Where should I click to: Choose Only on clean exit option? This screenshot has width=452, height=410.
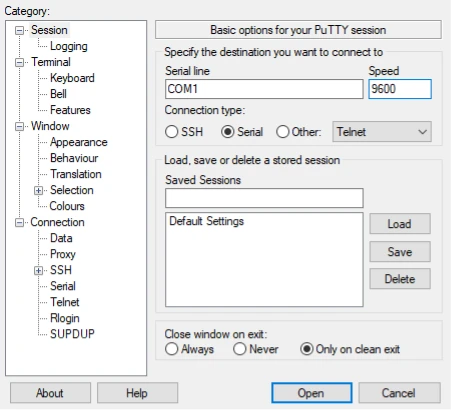click(307, 349)
